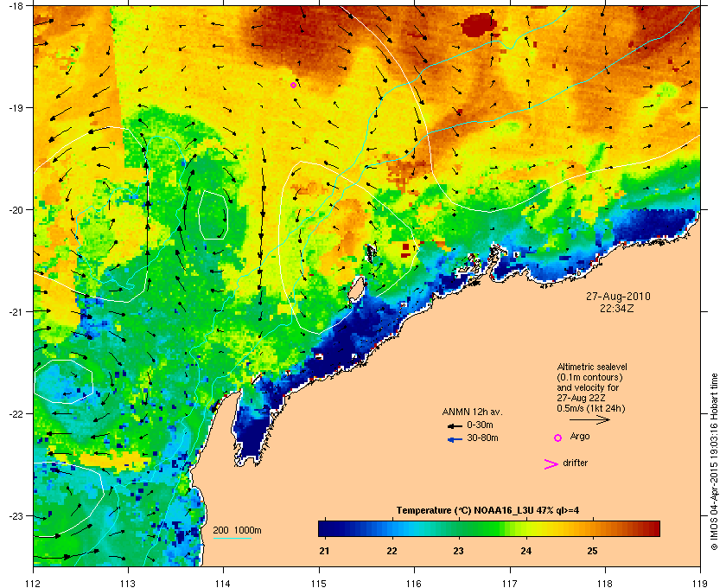Click the IMOS copyright timestamp text
The image size is (726, 588).
pos(714,462)
